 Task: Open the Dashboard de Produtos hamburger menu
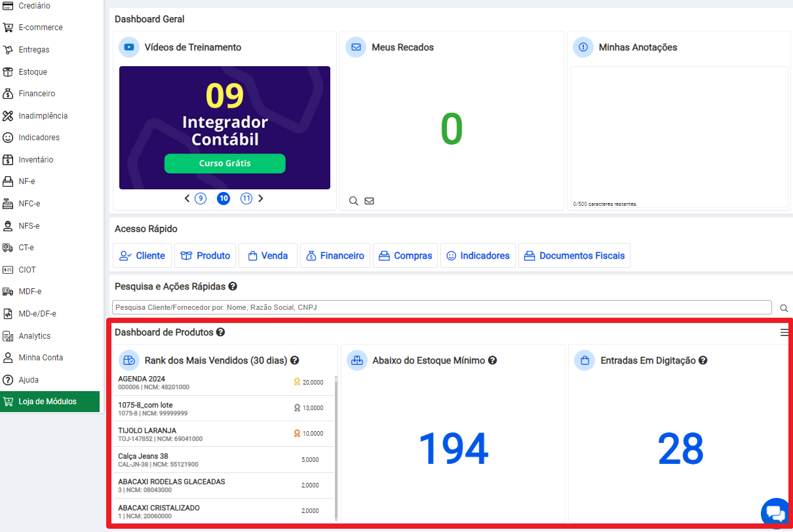click(784, 333)
